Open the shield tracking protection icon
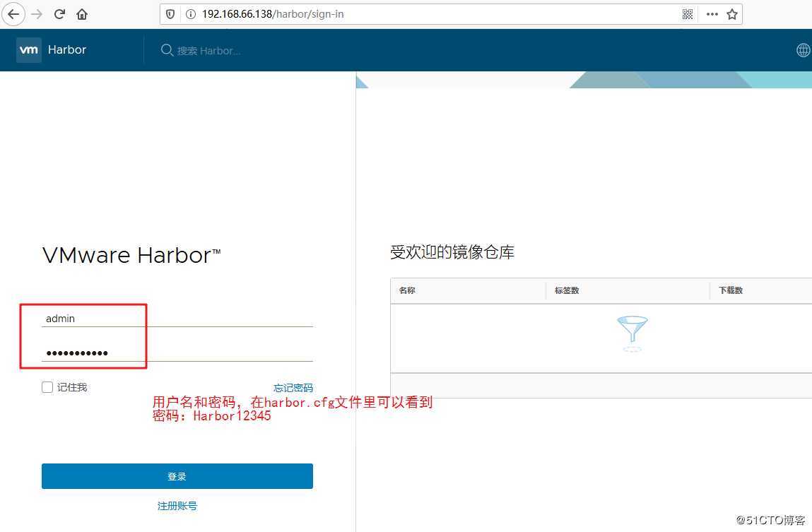The width and height of the screenshot is (812, 532). 170,14
